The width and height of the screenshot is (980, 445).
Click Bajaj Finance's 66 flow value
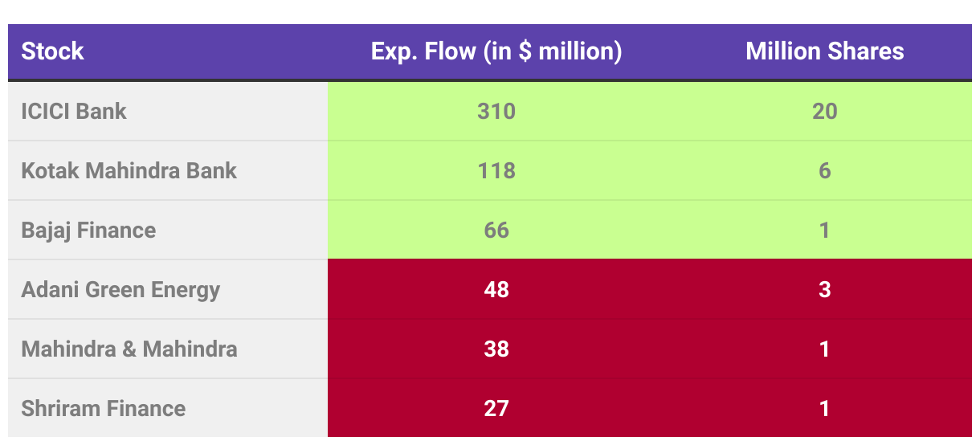[x=496, y=230]
